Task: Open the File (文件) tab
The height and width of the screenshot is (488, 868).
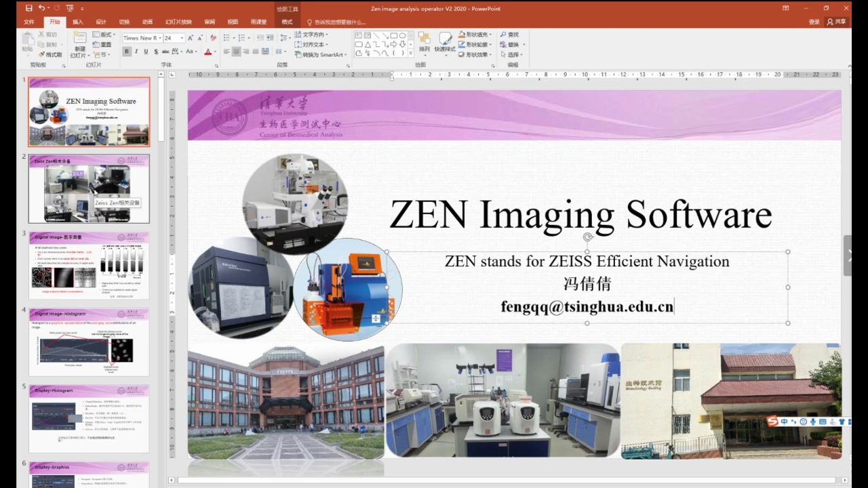Action: [28, 22]
